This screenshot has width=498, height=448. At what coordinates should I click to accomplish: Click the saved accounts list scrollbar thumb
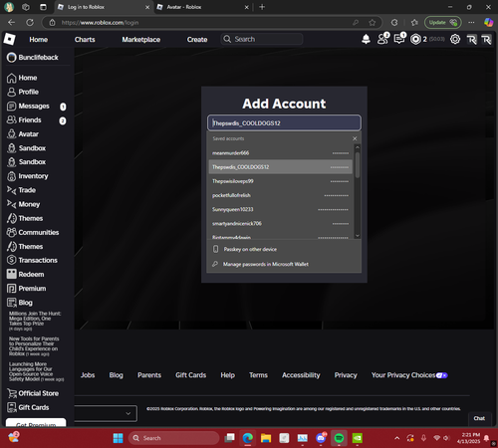click(358, 165)
